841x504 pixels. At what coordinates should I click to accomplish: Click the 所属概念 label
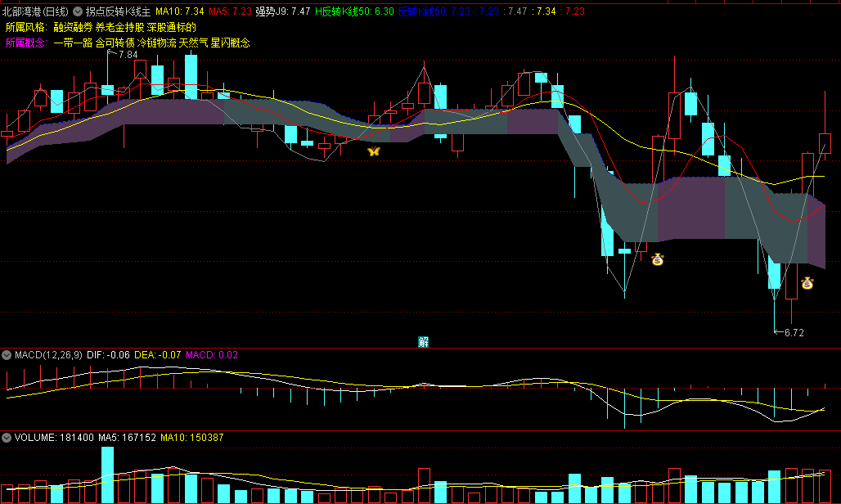[x=25, y=43]
